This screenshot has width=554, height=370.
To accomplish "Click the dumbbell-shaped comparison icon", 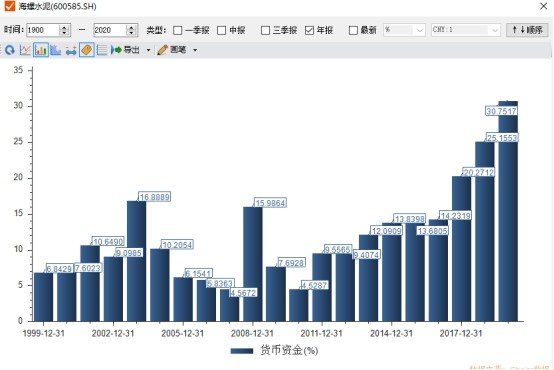I will 71,51.
